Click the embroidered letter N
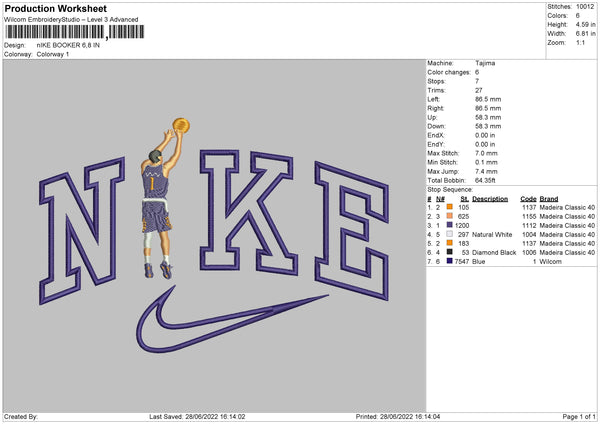600x424 pixels. [82, 231]
